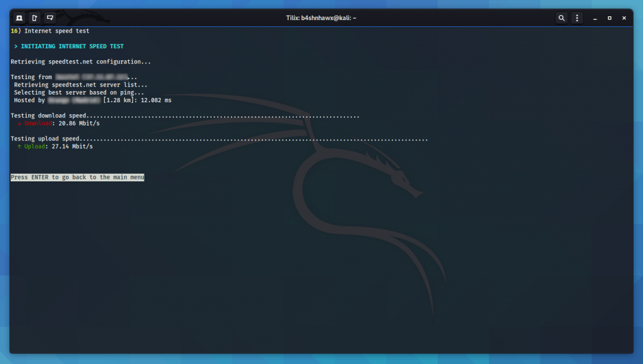The width and height of the screenshot is (643, 364).
Task: Click 'Press ENTER to go back' prompt
Action: point(77,178)
